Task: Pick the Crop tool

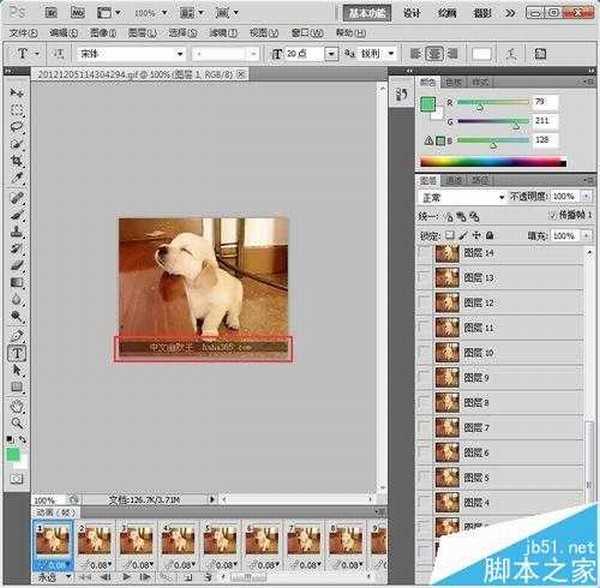Action: coord(17,162)
